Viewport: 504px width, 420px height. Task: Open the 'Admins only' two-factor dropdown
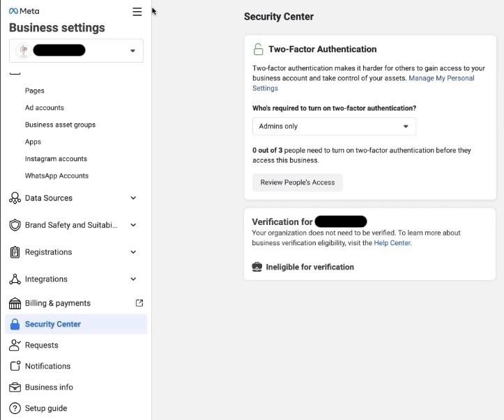(334, 126)
